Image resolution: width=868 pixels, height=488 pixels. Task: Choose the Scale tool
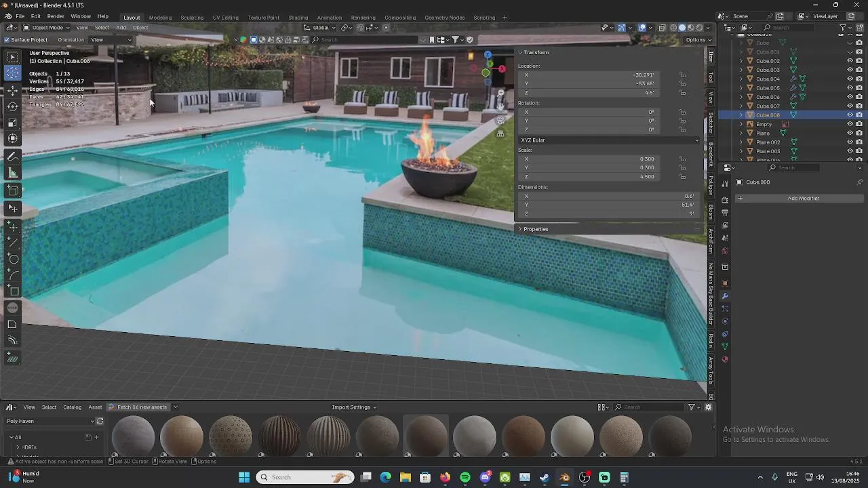click(13, 123)
